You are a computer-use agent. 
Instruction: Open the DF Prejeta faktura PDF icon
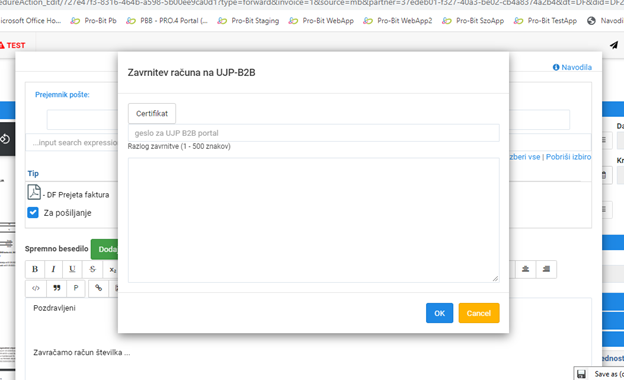coord(34,192)
